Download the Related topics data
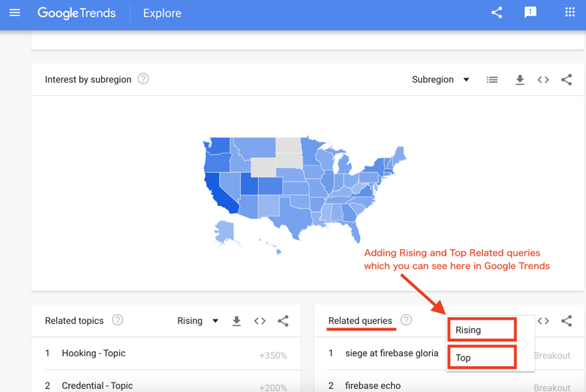 click(237, 321)
